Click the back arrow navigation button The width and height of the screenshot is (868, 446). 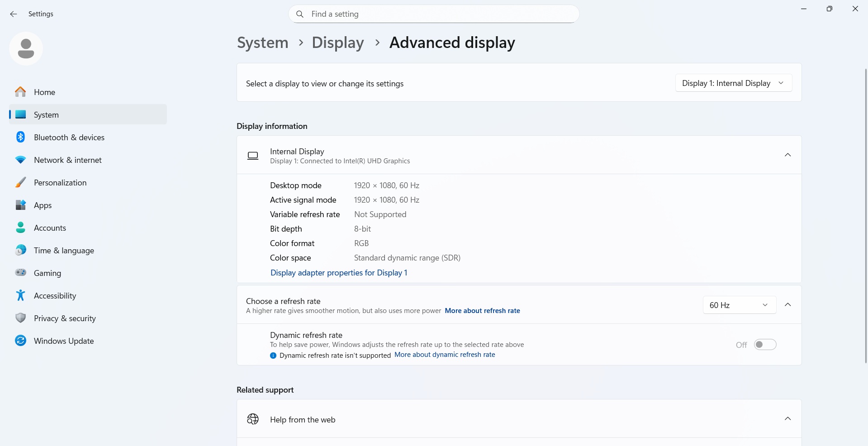pyautogui.click(x=14, y=14)
